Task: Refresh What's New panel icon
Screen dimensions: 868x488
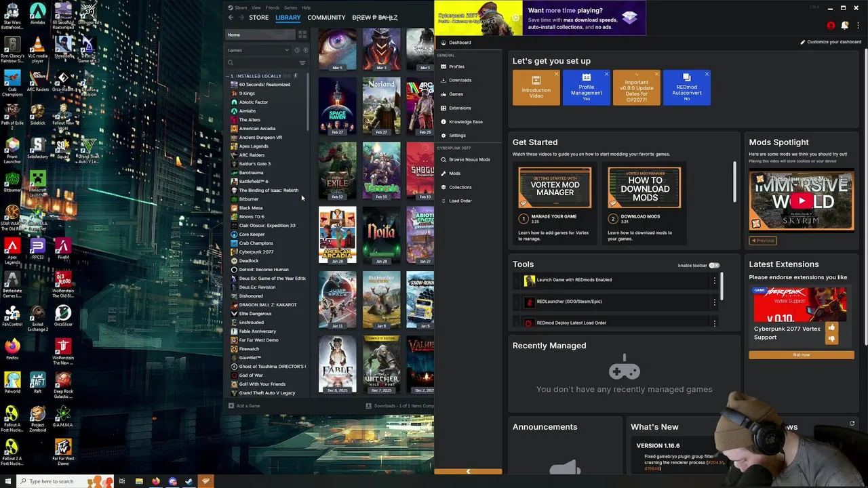Action: (x=852, y=424)
